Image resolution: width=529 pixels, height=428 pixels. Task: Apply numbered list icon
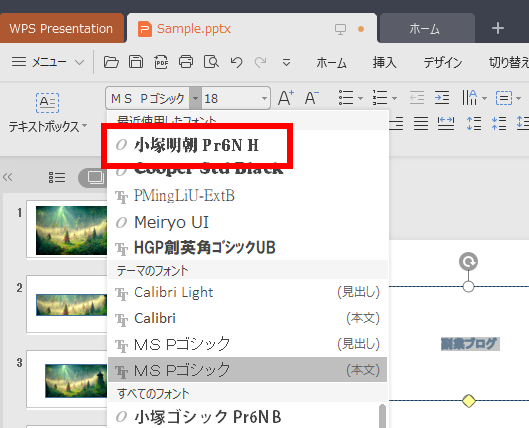(x=380, y=98)
